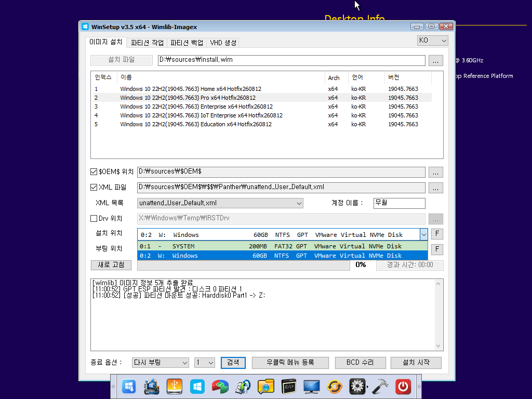Click the F button beside 설치 위치
Viewport: 532px width, 399px height.
(x=437, y=233)
